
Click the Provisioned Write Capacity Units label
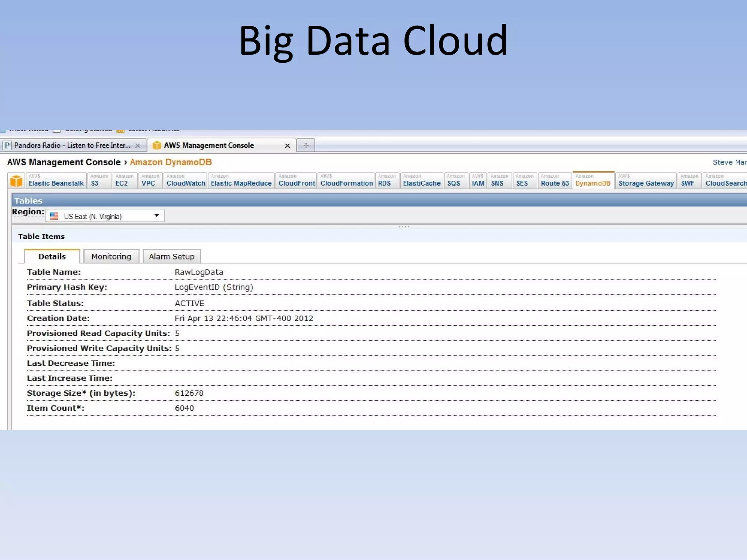click(99, 348)
